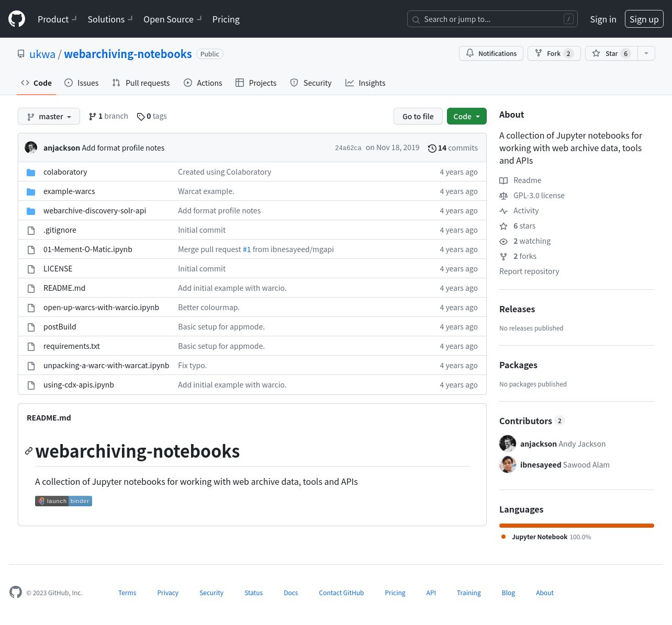Screen dimensions: 672x625
Task: Open pull request #1 link
Action: click(247, 249)
